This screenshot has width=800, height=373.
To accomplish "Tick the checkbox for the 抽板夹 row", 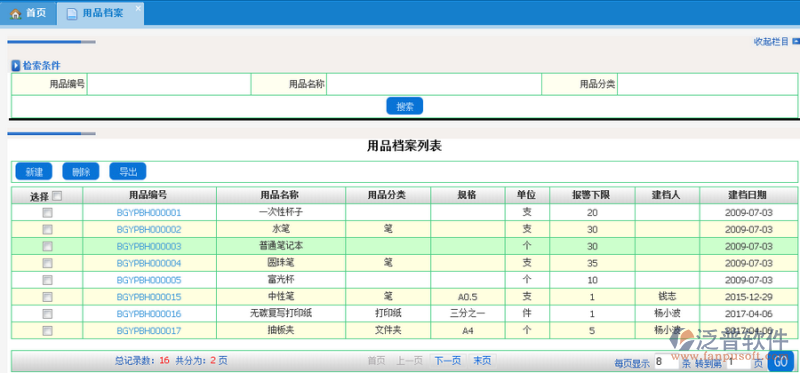I will pyautogui.click(x=47, y=330).
